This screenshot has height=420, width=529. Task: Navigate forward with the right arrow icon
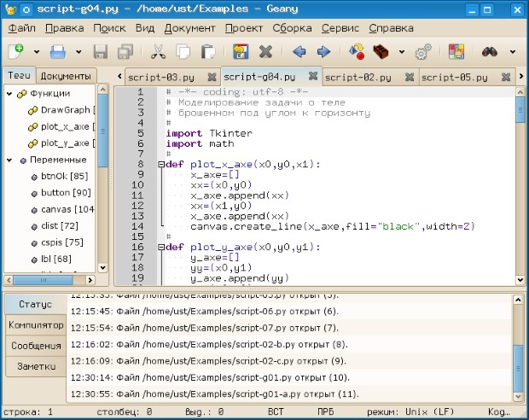coord(323,52)
